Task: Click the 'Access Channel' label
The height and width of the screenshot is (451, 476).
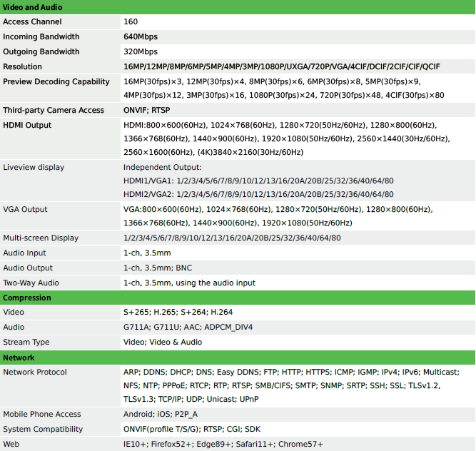Action: tap(32, 21)
